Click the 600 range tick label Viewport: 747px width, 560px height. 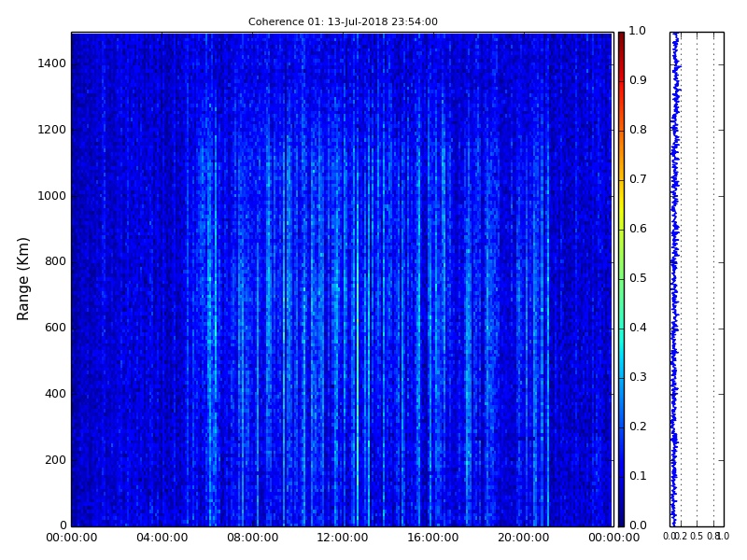coord(55,328)
